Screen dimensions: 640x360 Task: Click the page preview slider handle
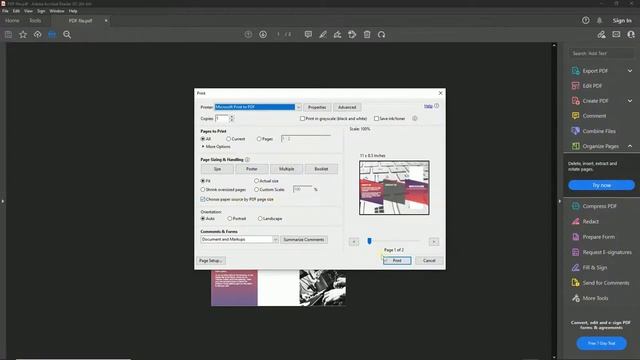(369, 241)
